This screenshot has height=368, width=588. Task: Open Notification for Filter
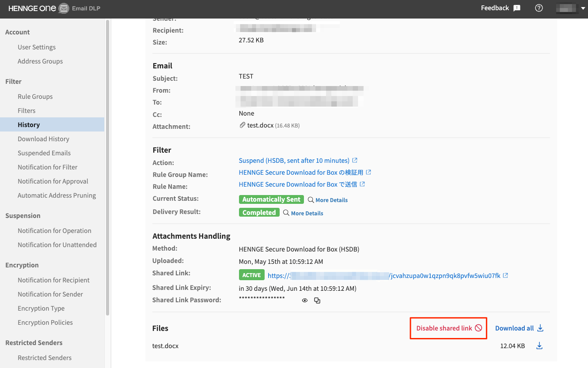(48, 167)
